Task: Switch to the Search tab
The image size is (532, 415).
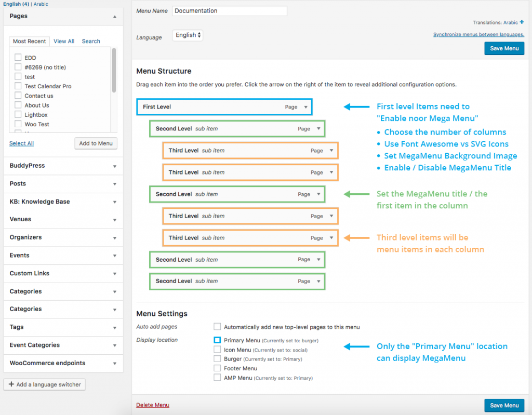Action: 91,41
